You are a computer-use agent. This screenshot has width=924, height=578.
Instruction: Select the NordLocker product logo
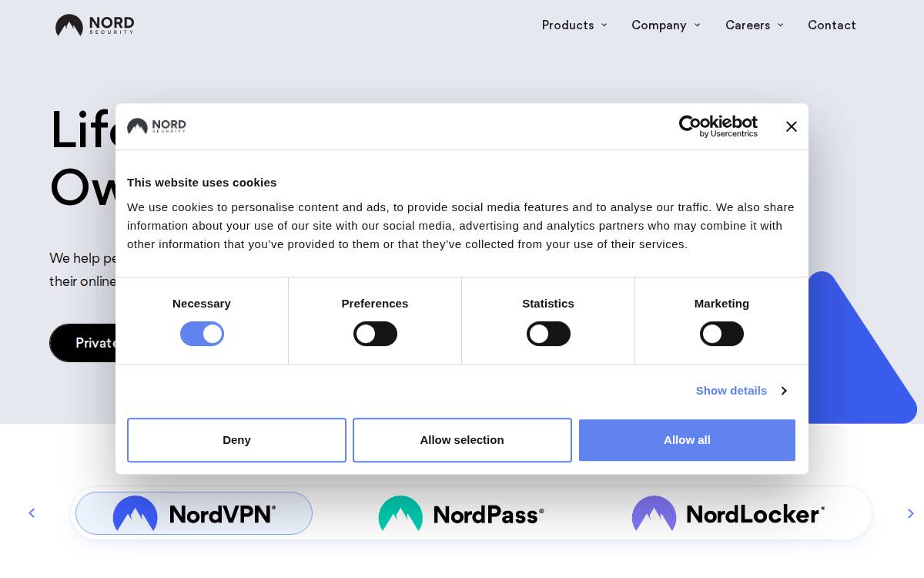728,513
